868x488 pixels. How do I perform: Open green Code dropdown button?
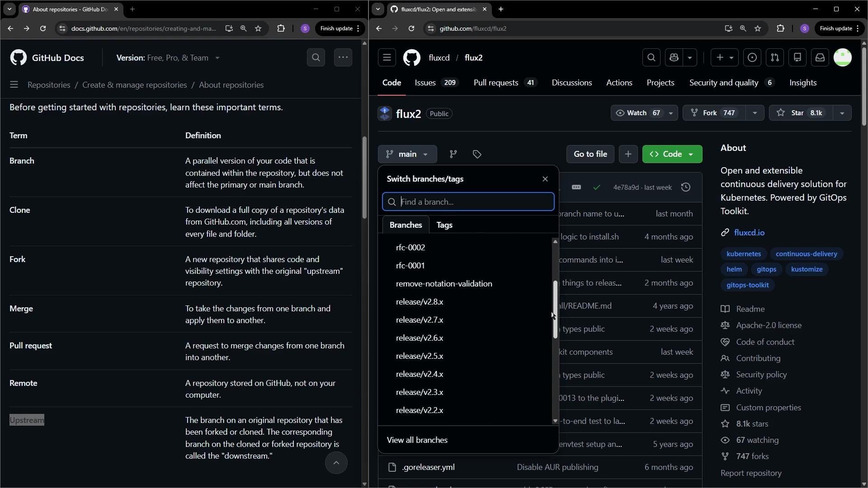click(672, 154)
